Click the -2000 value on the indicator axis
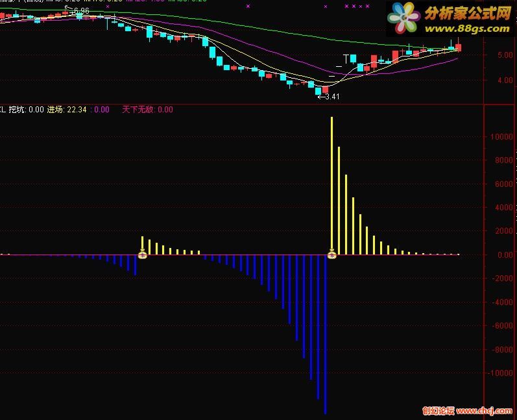The image size is (517, 420). (x=503, y=278)
